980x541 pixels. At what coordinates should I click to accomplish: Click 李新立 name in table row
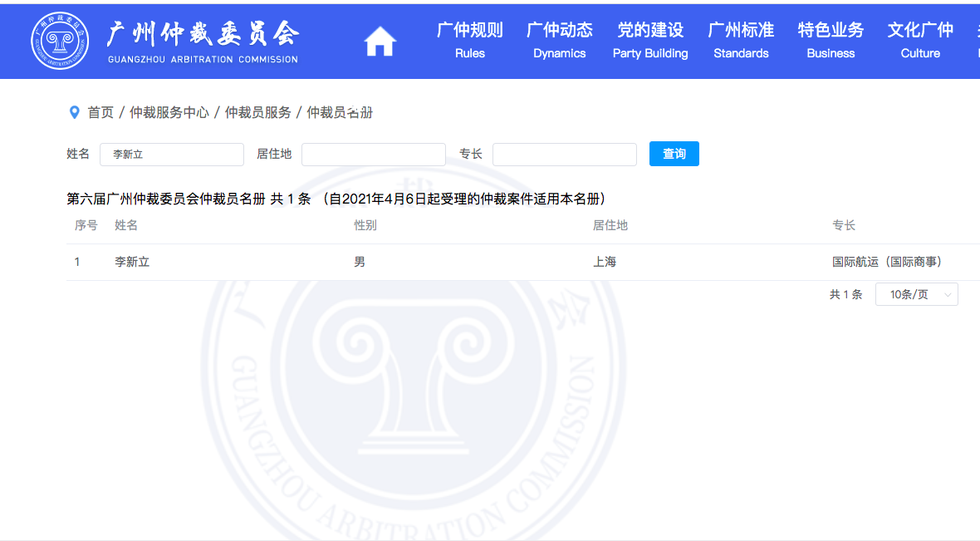[132, 262]
